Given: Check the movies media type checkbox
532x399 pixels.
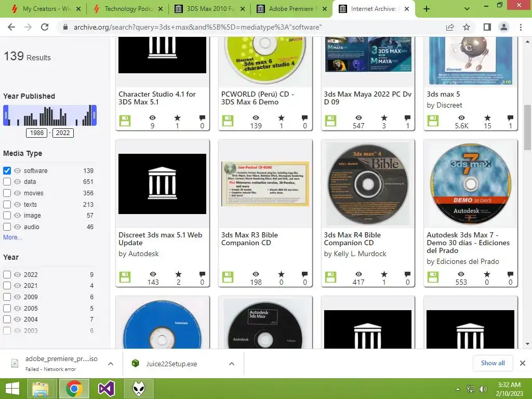Looking at the screenshot, I should point(7,193).
